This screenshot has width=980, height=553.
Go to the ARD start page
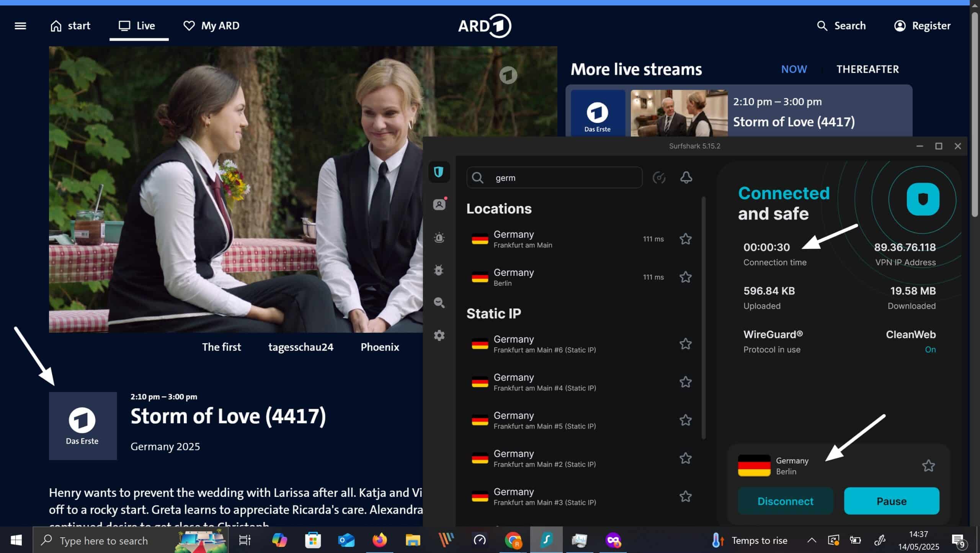(70, 26)
